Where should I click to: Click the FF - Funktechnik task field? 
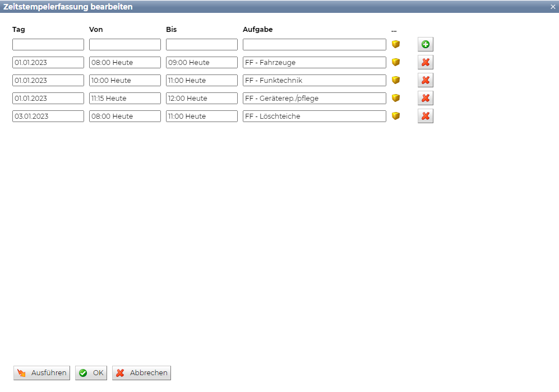pyautogui.click(x=314, y=81)
